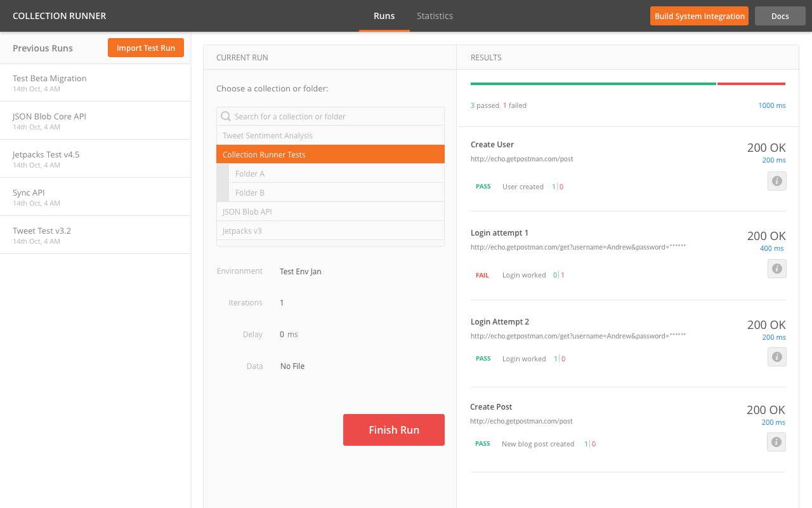Click the Login attempt 1 request title
Viewport: 812px width, 508px height.
click(499, 233)
